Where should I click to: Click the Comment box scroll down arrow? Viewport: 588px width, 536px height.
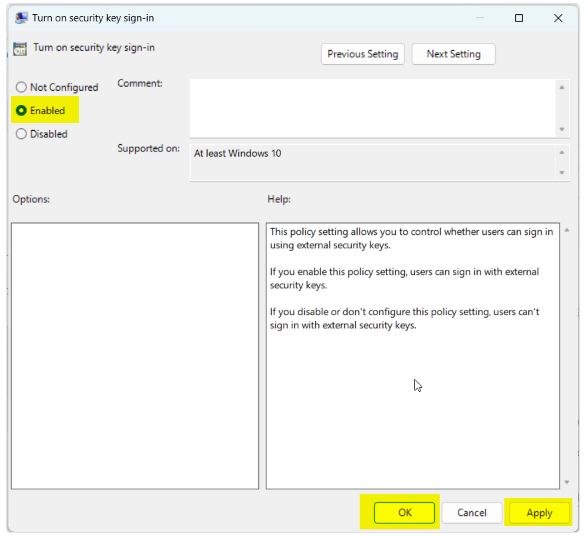pyautogui.click(x=562, y=129)
